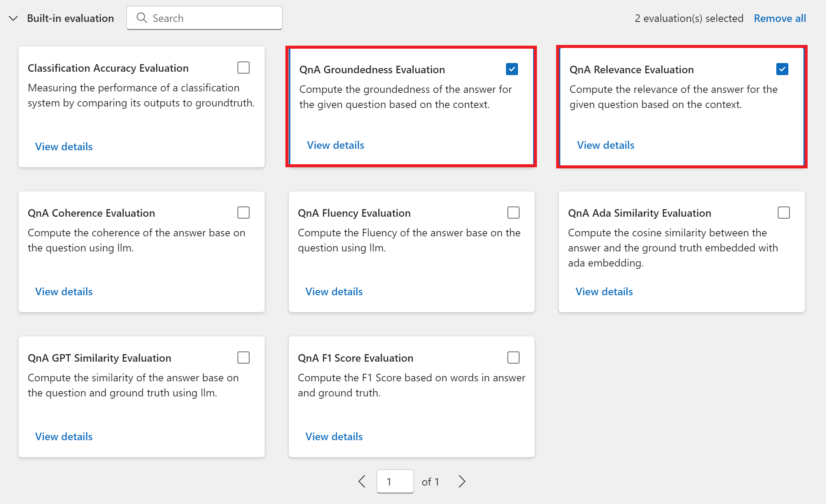
Task: Select QnA Fluency Evaluation checkbox
Action: (513, 213)
